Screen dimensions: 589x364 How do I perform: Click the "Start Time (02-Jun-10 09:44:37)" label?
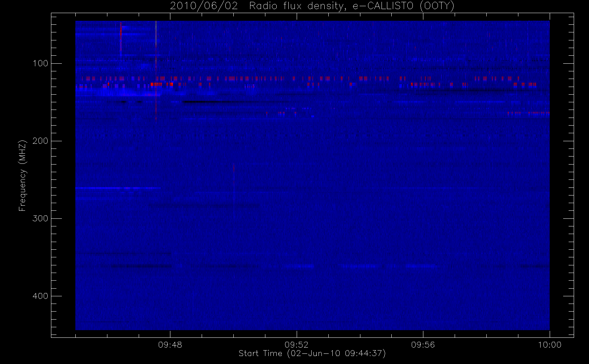(312, 353)
